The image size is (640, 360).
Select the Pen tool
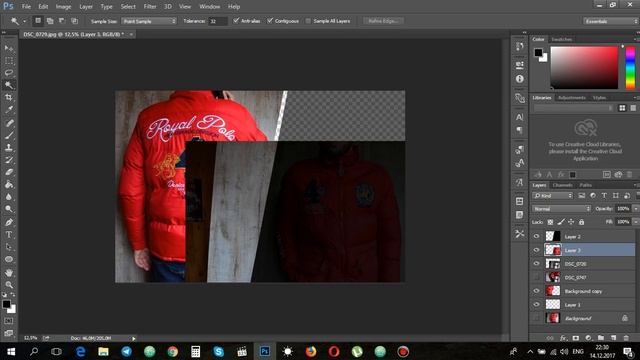(x=9, y=222)
